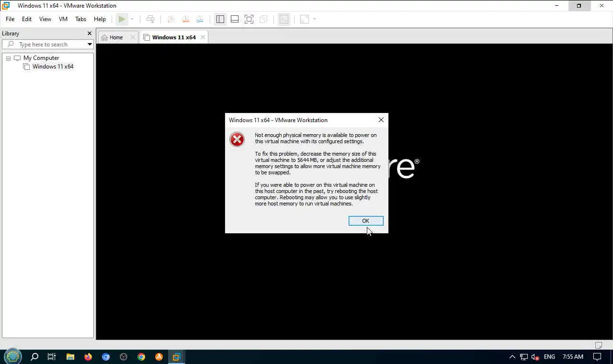This screenshot has width=613, height=364.
Task: Click the ENG language indicator
Action: pos(550,357)
